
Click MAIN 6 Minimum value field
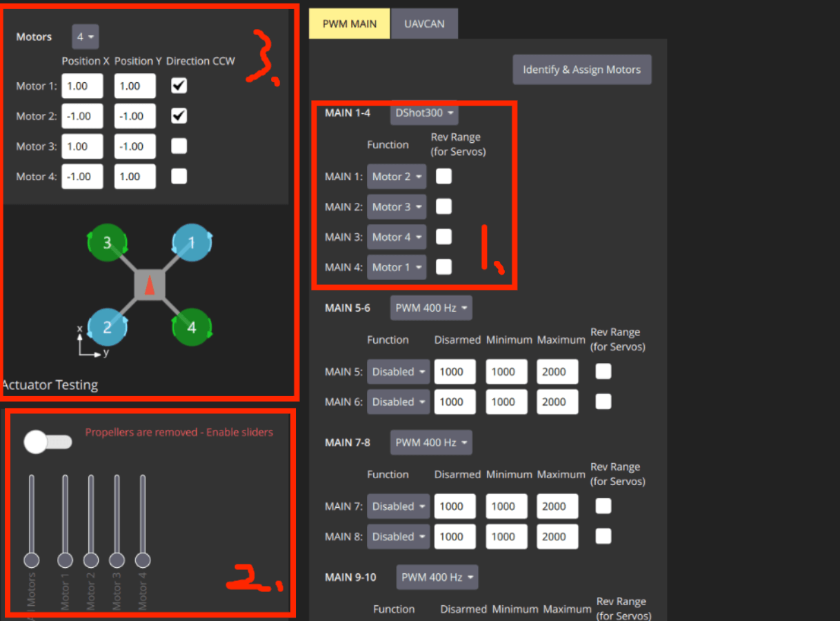pos(506,402)
